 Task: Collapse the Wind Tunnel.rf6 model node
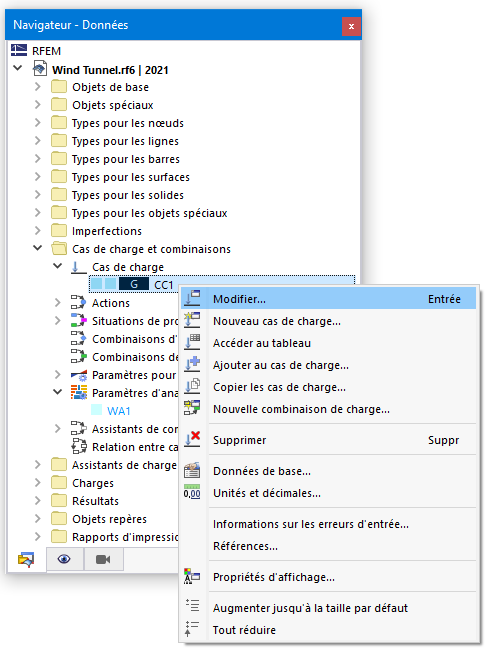(18, 68)
